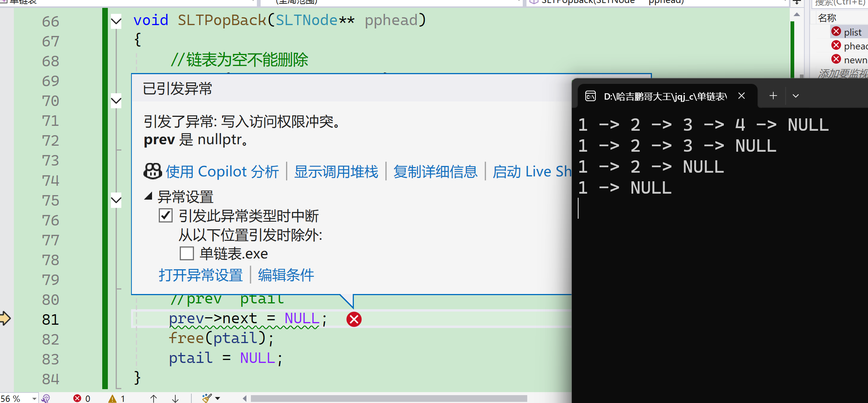This screenshot has width=868, height=403.
Task: Click the horizontal scrollbar under the code editor
Action: (x=389, y=399)
